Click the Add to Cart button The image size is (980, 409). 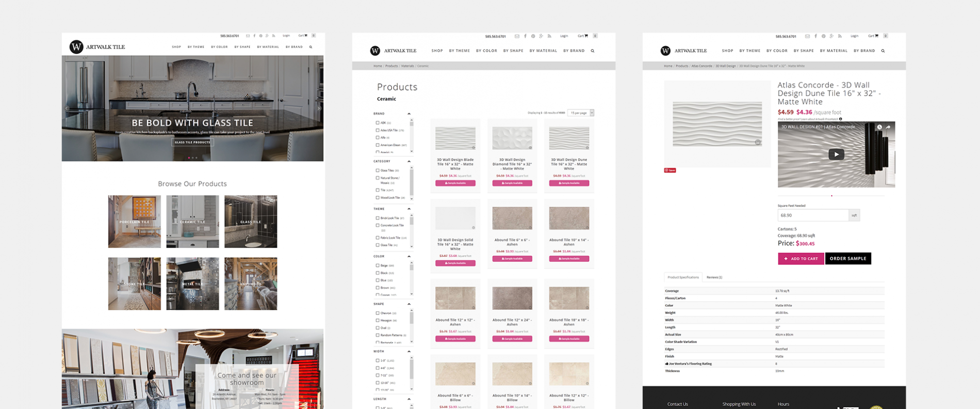[x=801, y=259]
